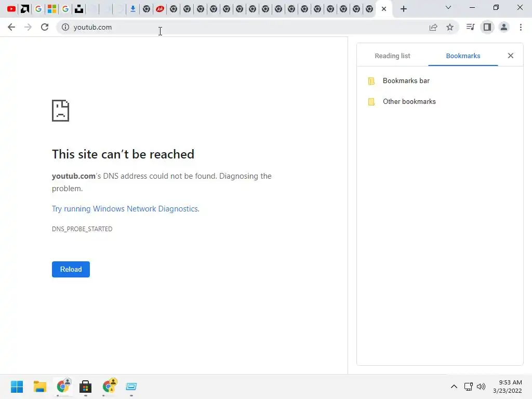Screen dimensions: 532x399
Task: Close the current active tab
Action: point(384,9)
